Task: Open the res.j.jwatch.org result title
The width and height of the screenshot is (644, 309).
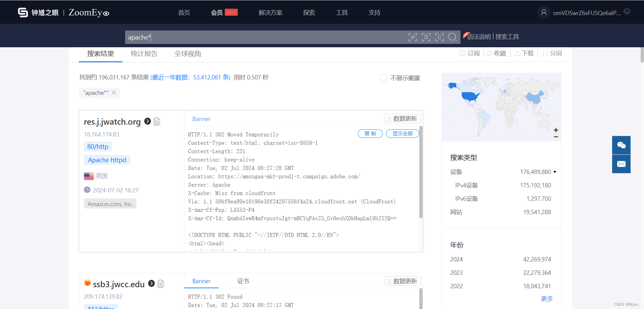Action: [x=112, y=122]
